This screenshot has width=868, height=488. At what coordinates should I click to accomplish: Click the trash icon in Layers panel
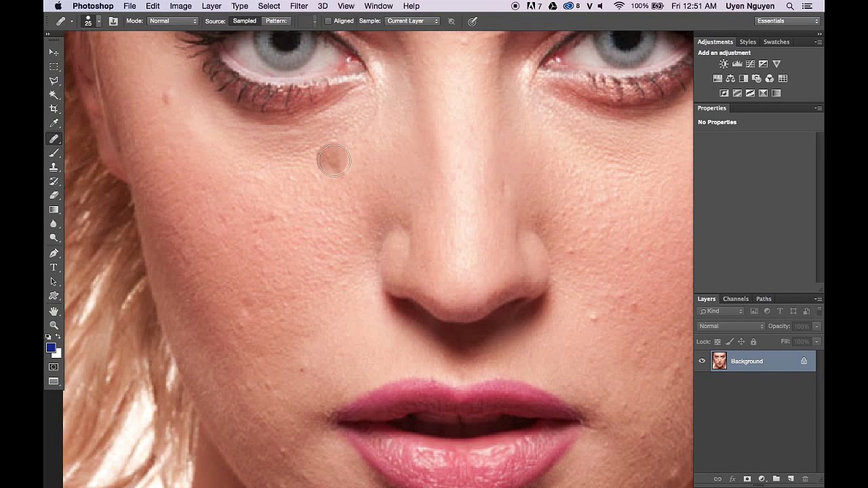(805, 479)
